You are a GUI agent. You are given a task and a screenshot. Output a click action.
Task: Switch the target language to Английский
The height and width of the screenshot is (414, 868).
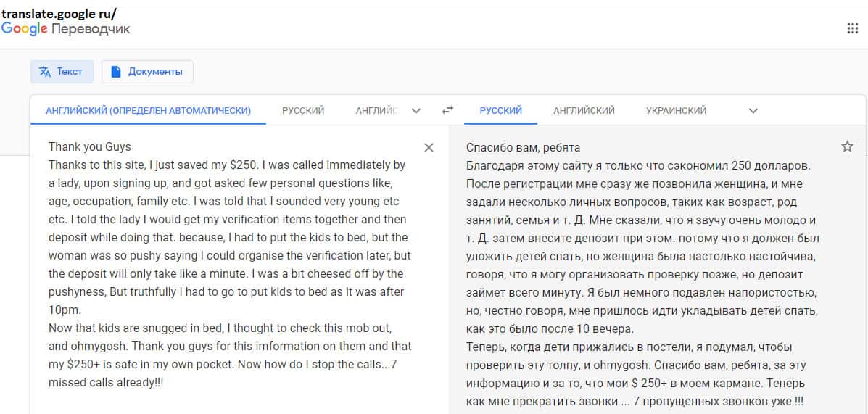click(x=584, y=111)
